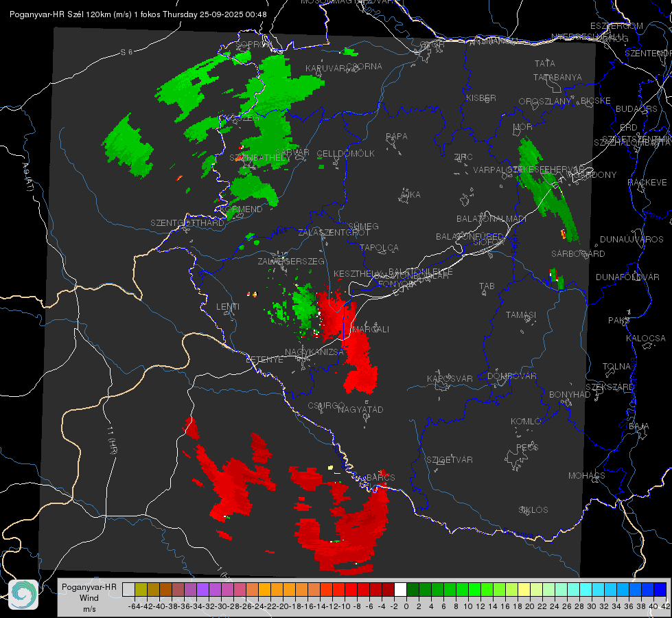Click the SZENTGOTTHÁRD city label
This screenshot has width=672, height=618.
(x=187, y=223)
